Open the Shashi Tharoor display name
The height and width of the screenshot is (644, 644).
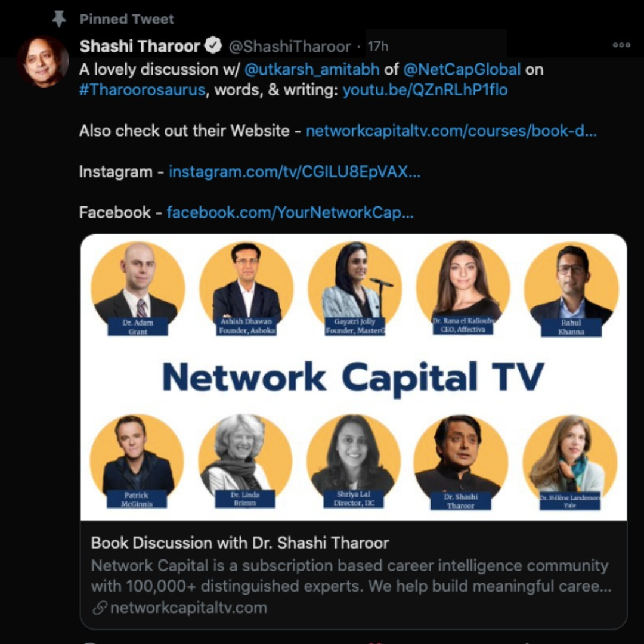pos(140,46)
